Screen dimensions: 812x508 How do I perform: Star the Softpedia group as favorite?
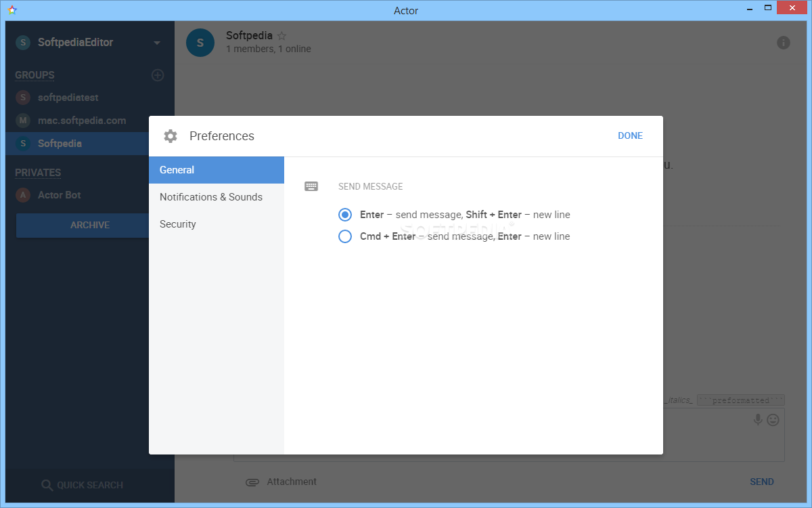[281, 36]
